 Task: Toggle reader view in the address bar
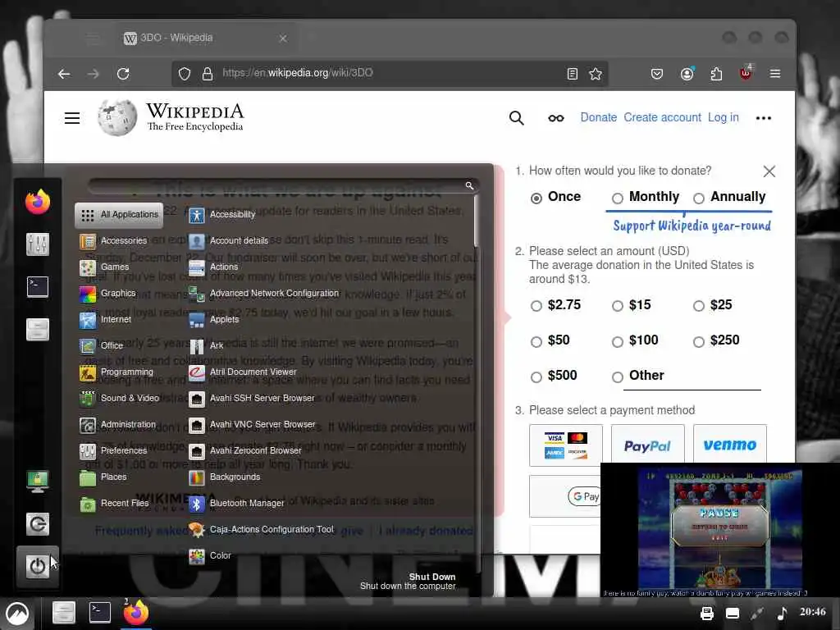(572, 73)
